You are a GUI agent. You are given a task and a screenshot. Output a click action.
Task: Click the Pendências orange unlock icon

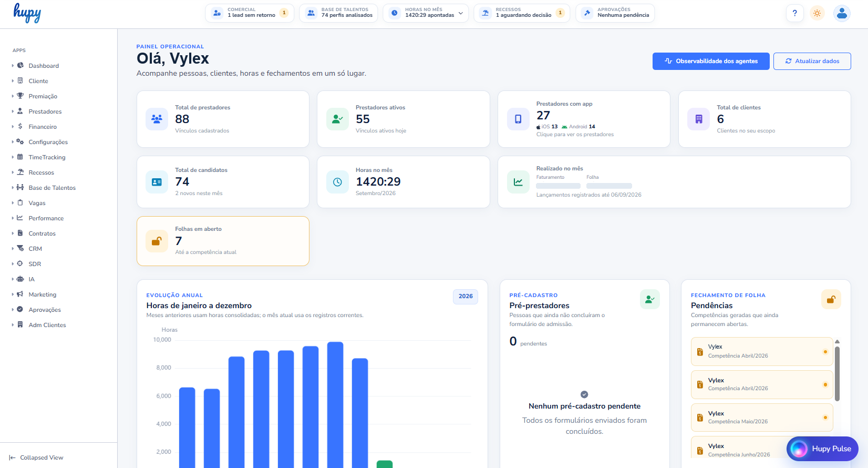(831, 299)
